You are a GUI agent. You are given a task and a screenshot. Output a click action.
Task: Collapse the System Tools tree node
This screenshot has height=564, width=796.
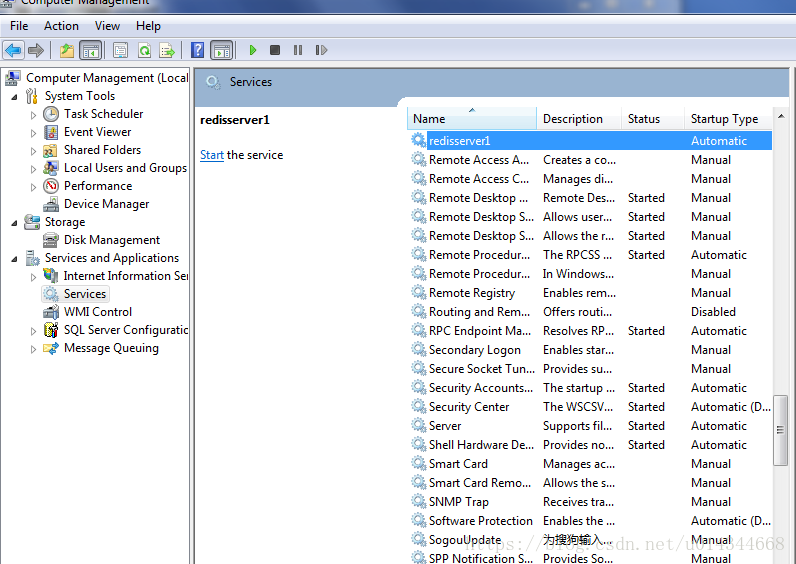point(14,96)
